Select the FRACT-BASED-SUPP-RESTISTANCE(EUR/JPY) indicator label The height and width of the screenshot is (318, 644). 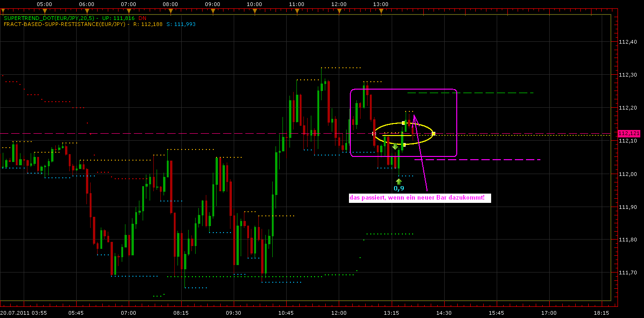coord(65,24)
